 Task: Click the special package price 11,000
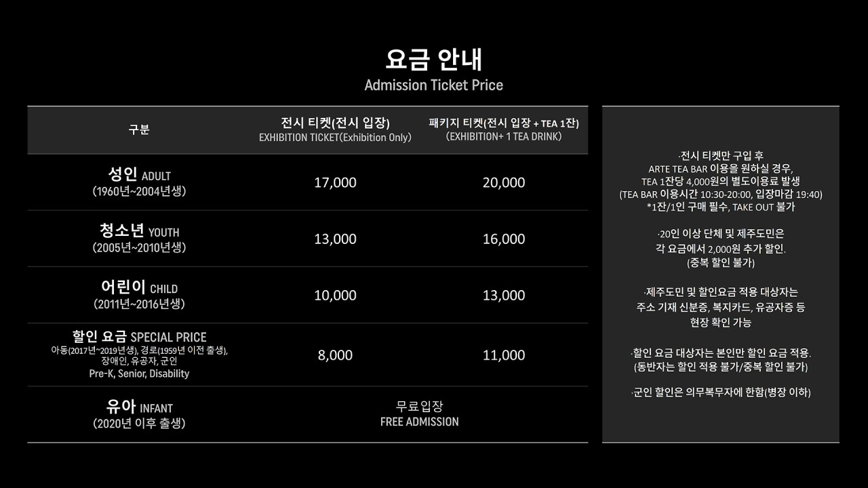(504, 355)
